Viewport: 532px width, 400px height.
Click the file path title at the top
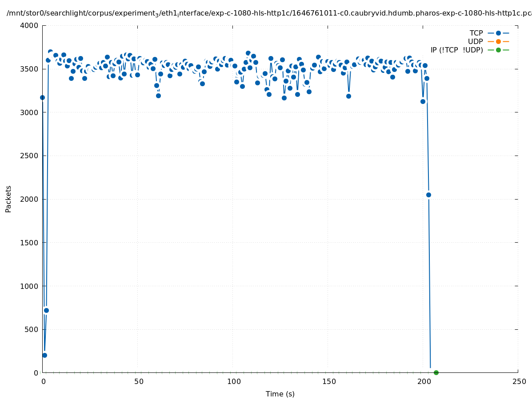(266, 13)
